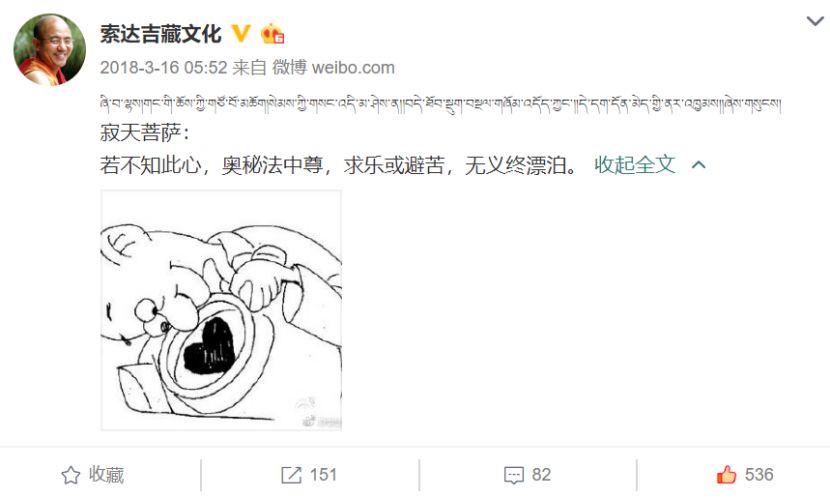Open the post timestamp 2018-3-16 05:52
Image resolution: width=830 pixels, height=498 pixels.
click(164, 68)
